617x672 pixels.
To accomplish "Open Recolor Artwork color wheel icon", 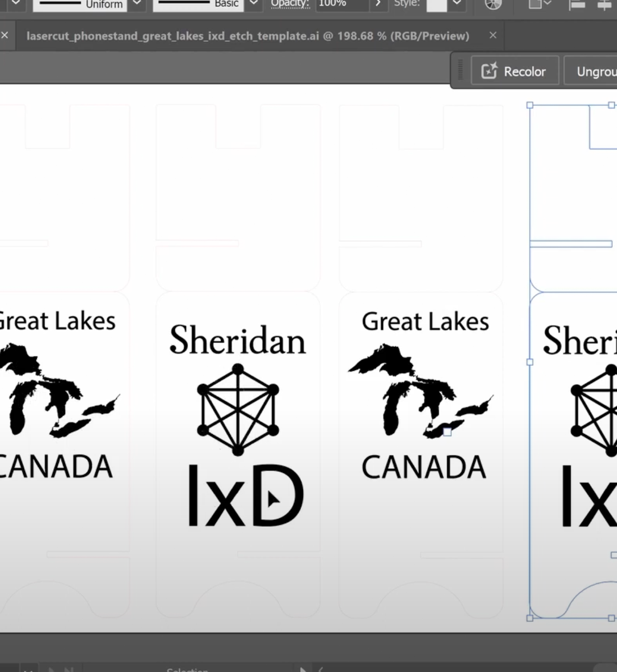I will click(493, 4).
